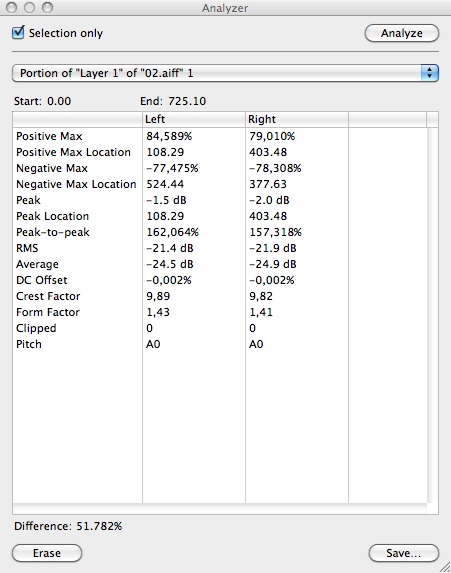Click the dropdown stepper arrows
This screenshot has width=451, height=573.
429,73
